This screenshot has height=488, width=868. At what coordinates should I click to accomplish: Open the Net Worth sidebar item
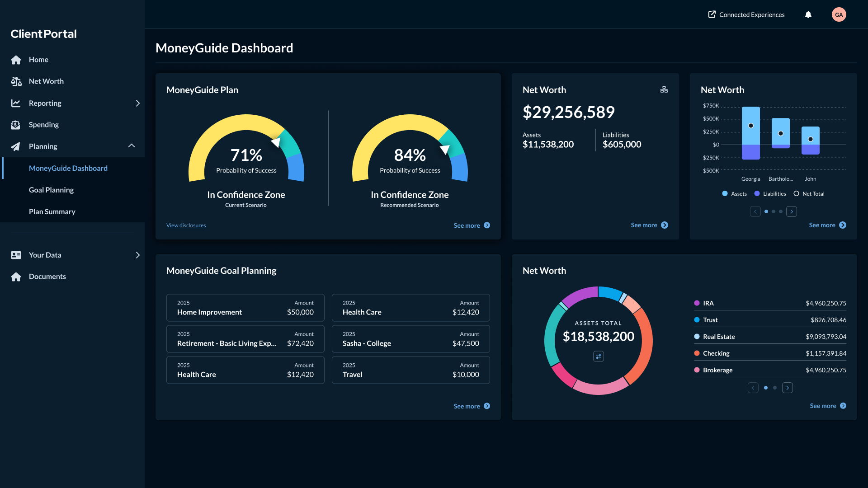pos(72,81)
